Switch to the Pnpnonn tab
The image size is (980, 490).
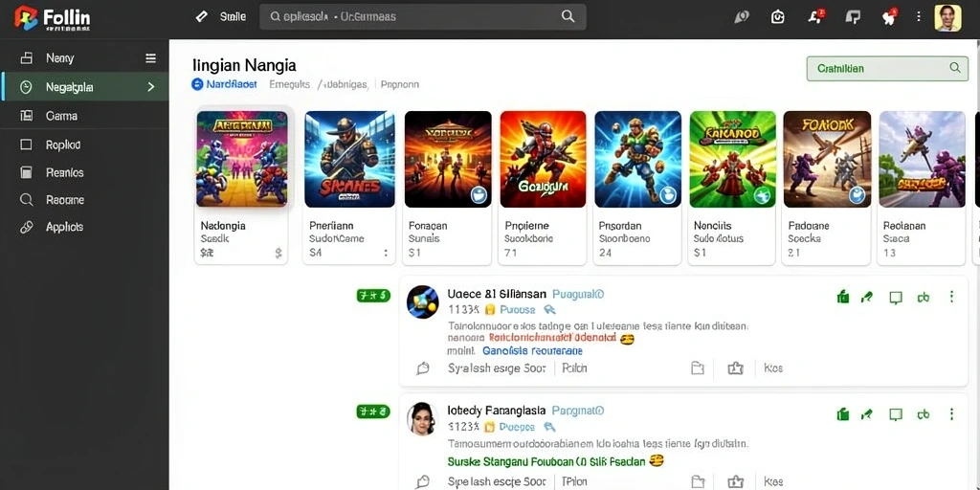click(400, 84)
